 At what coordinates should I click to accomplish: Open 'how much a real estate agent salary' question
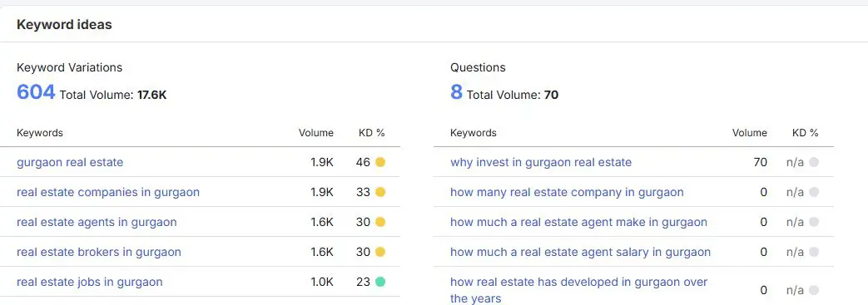[580, 252]
